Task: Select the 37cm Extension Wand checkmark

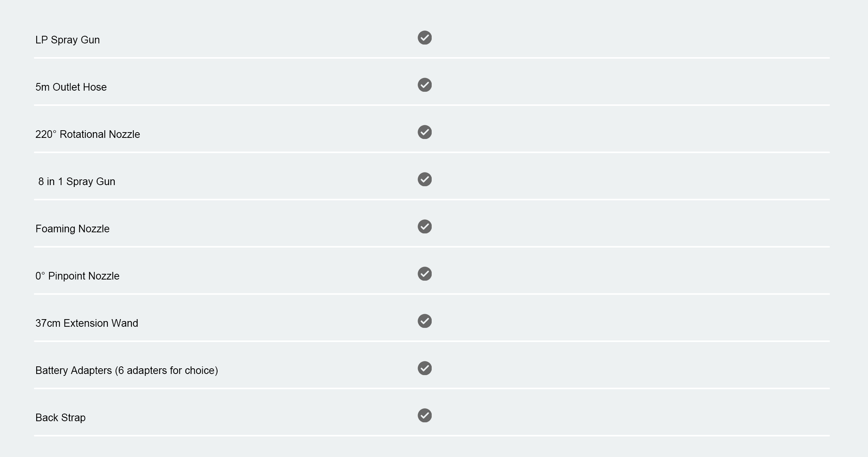Action: [x=424, y=321]
